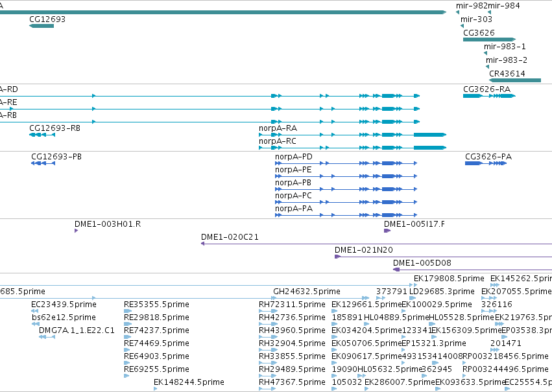Select the EK148244.5prime EST label
Screen dimensions: 552x392
point(189,382)
